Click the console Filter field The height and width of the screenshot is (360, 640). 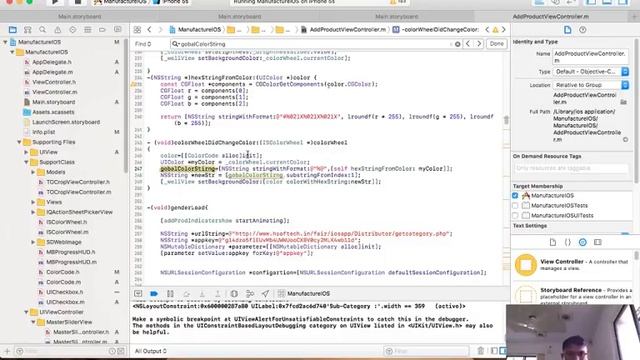point(427,351)
